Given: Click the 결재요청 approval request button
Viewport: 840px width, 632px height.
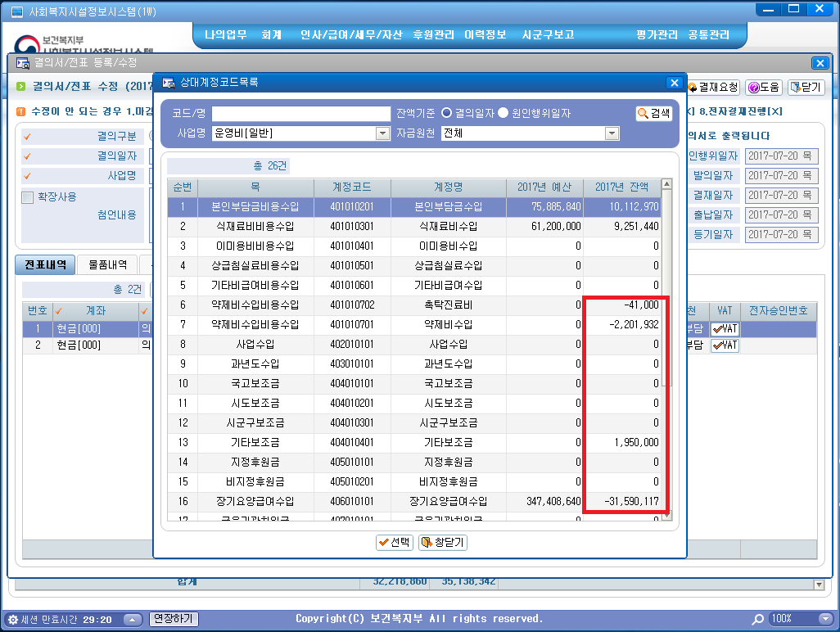Looking at the screenshot, I should click(713, 87).
